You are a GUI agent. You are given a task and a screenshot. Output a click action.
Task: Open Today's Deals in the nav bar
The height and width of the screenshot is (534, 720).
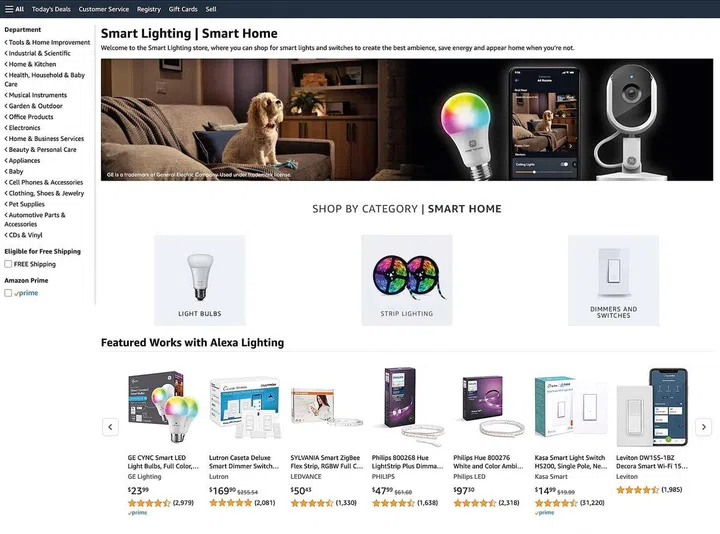(51, 9)
